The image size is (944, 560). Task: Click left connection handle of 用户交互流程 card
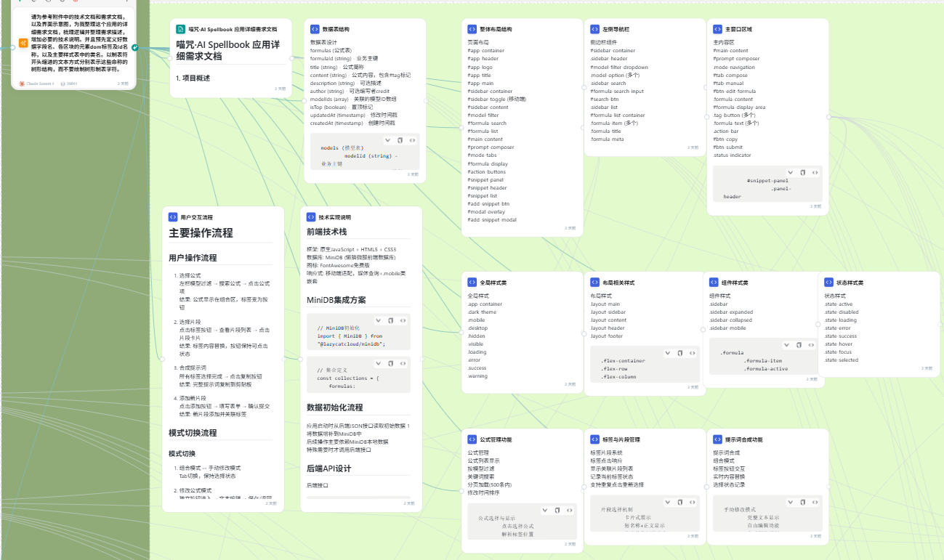pyautogui.click(x=162, y=359)
